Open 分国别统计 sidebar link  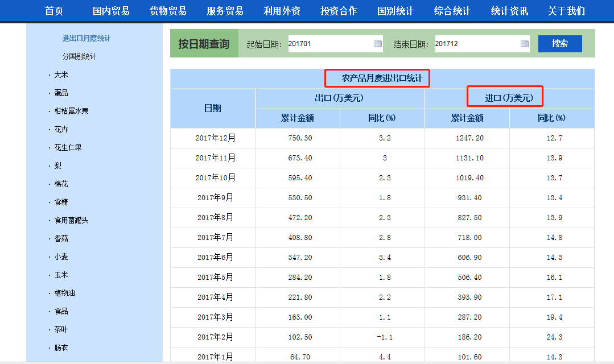79,56
